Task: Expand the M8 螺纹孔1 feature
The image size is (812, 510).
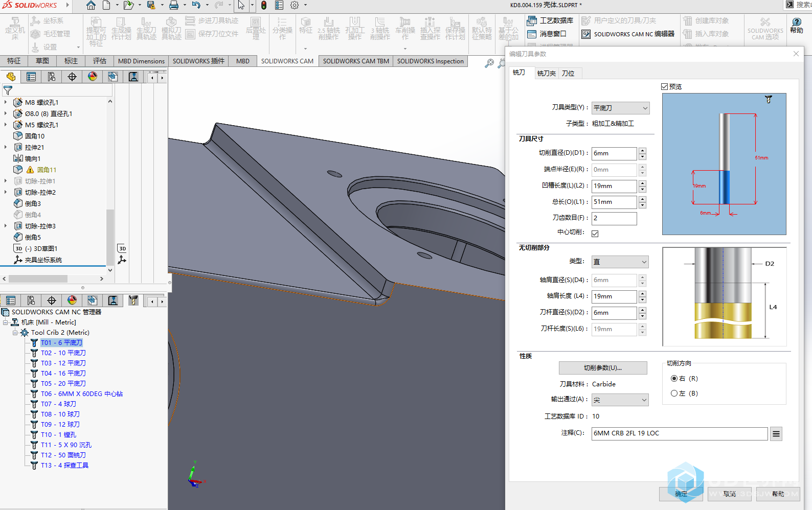Action: point(6,102)
